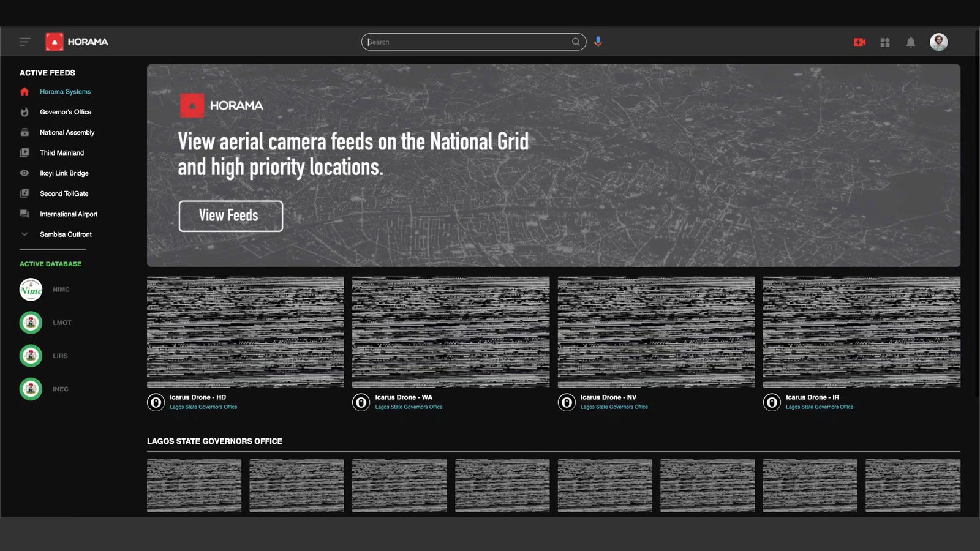
Task: Toggle the Ikoyi Link Bridge eye icon
Action: click(24, 173)
